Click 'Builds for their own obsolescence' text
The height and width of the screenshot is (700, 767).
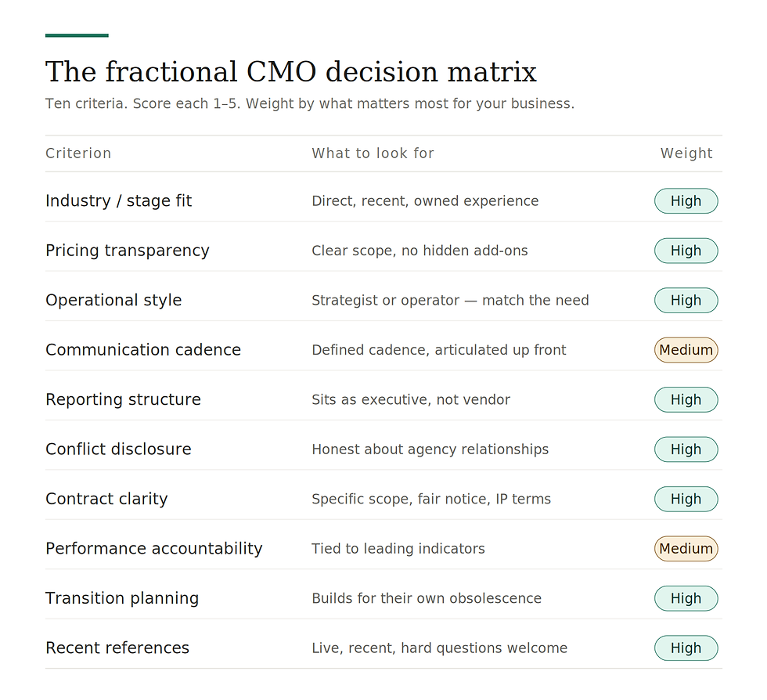[x=427, y=599]
